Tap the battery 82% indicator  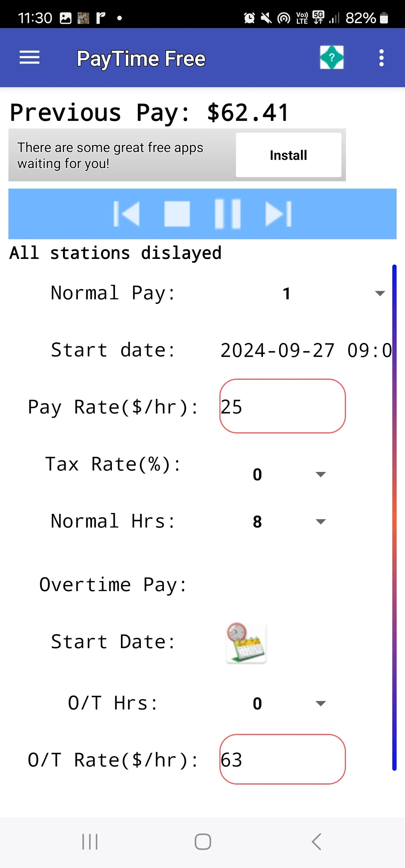click(x=367, y=18)
